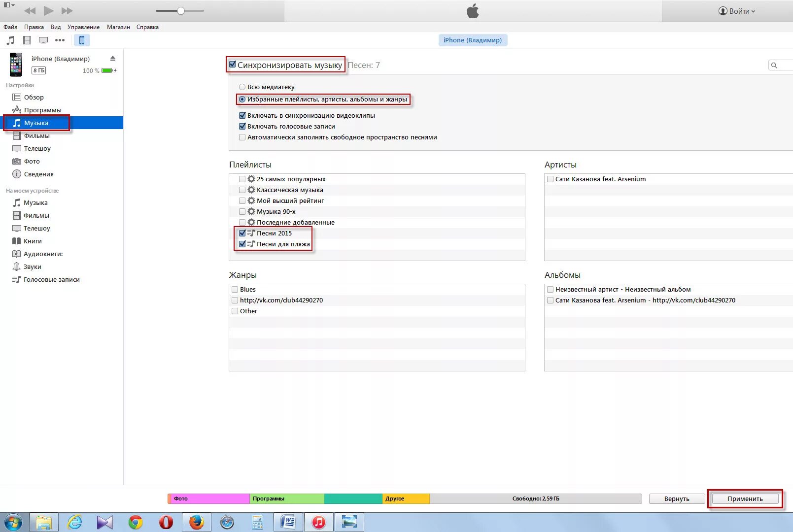Open the Управление menu
The height and width of the screenshot is (532, 793).
(83, 27)
